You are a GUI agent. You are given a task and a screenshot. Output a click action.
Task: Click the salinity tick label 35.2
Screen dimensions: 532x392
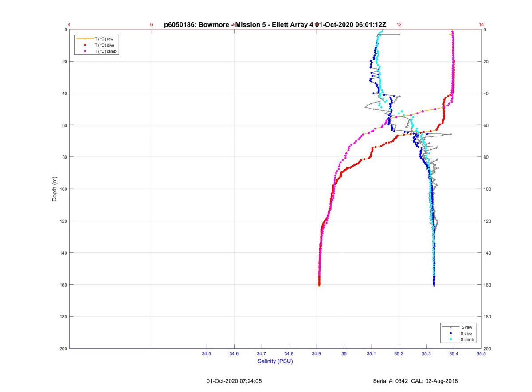coord(399,354)
